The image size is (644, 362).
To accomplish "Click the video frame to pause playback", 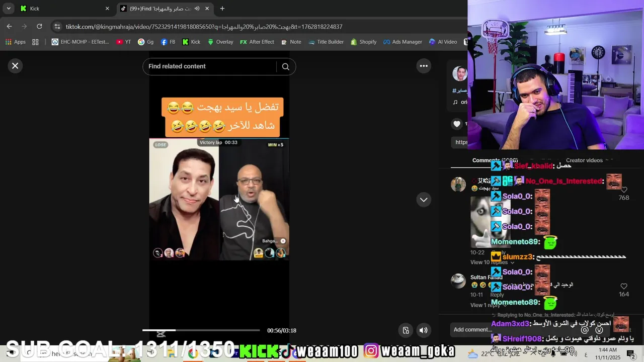I will 219,199.
